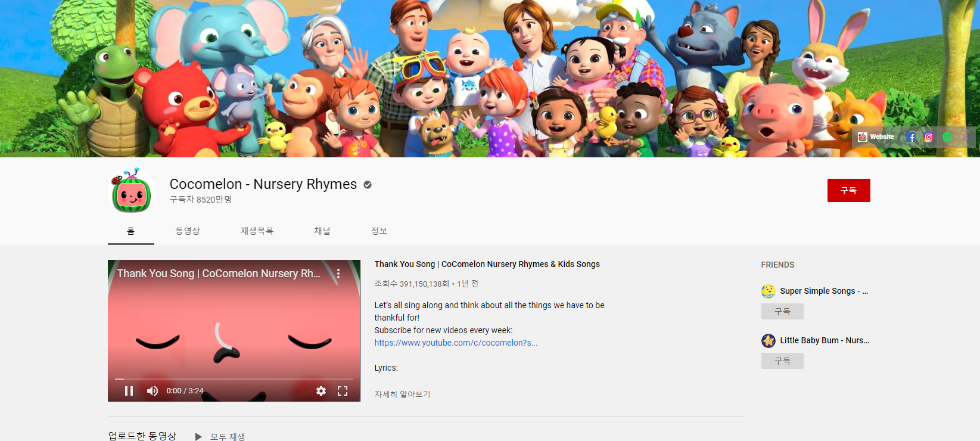
Task: Click the Little Baby Bum channel avatar
Action: (769, 341)
